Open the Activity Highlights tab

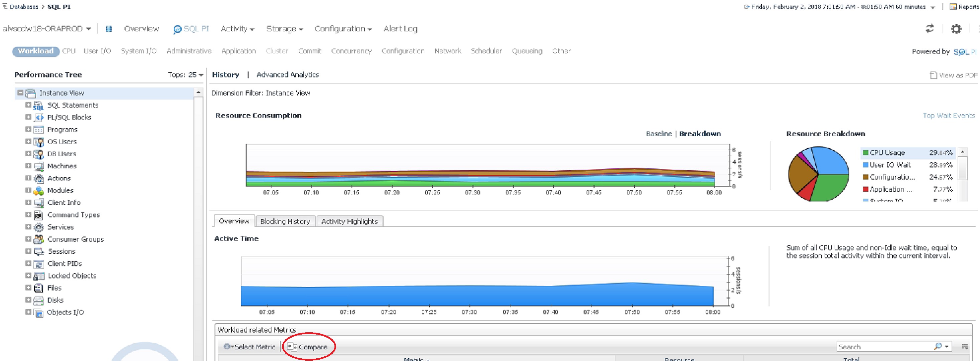click(x=349, y=221)
